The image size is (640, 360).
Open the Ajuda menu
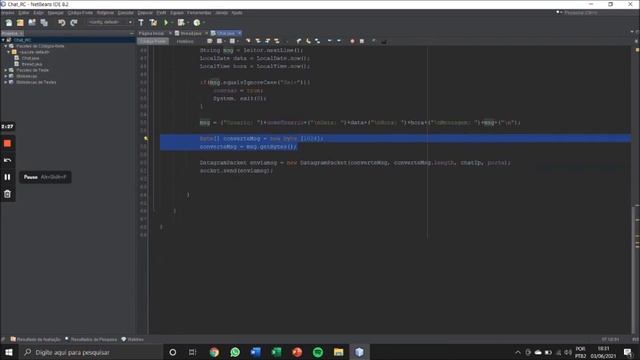237,13
